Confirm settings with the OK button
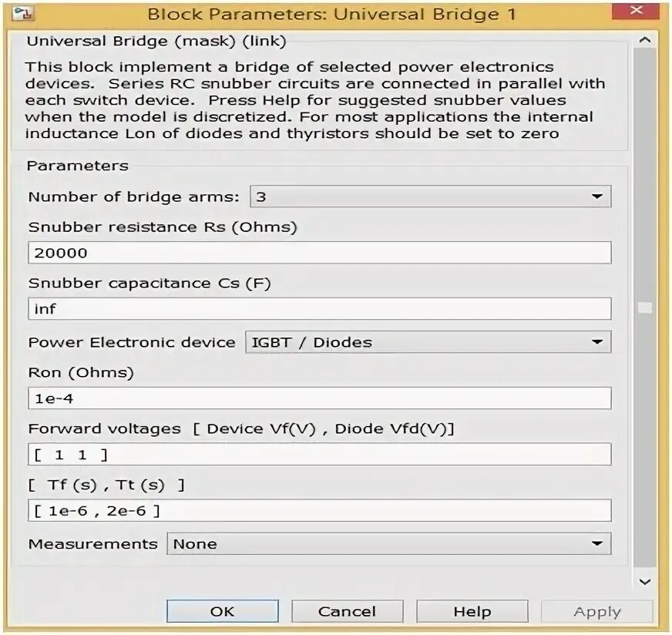The height and width of the screenshot is (635, 672). (x=223, y=611)
